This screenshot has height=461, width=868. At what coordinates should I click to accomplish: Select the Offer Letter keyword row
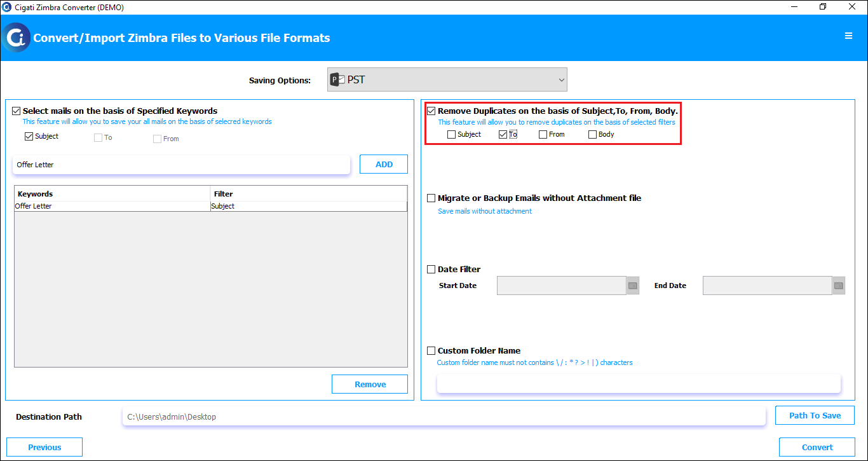click(x=210, y=206)
